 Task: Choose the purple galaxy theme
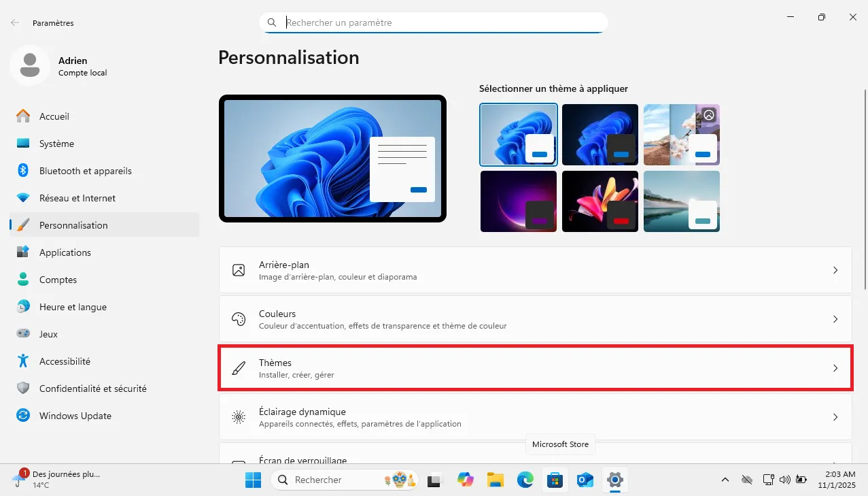pyautogui.click(x=519, y=201)
